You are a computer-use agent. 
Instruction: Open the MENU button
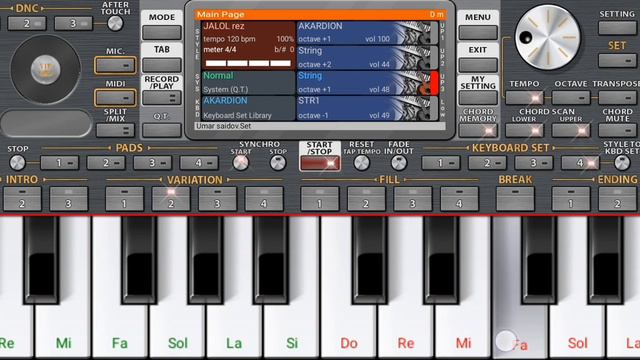point(478,33)
